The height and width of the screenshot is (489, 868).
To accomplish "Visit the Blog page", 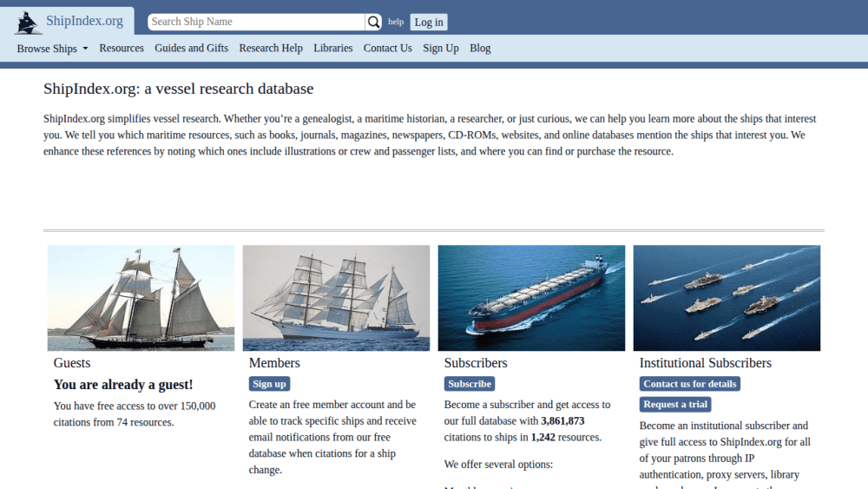I will (480, 48).
